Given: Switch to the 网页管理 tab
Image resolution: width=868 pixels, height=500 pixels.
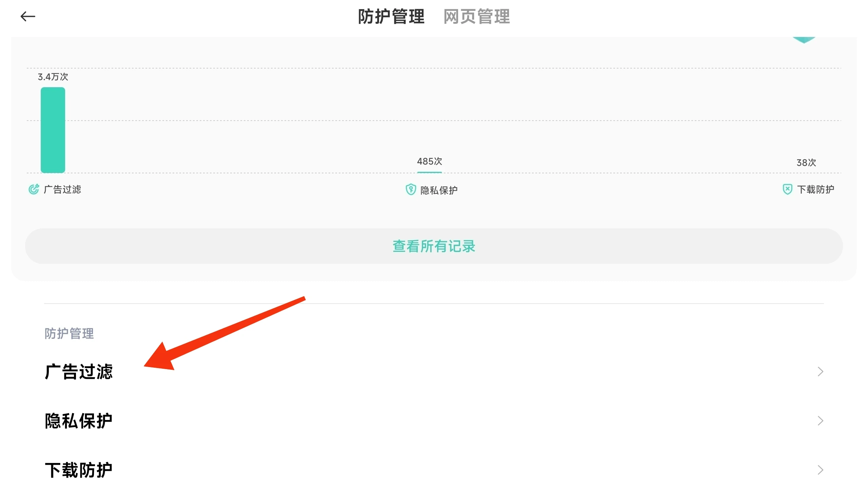Looking at the screenshot, I should (x=476, y=17).
